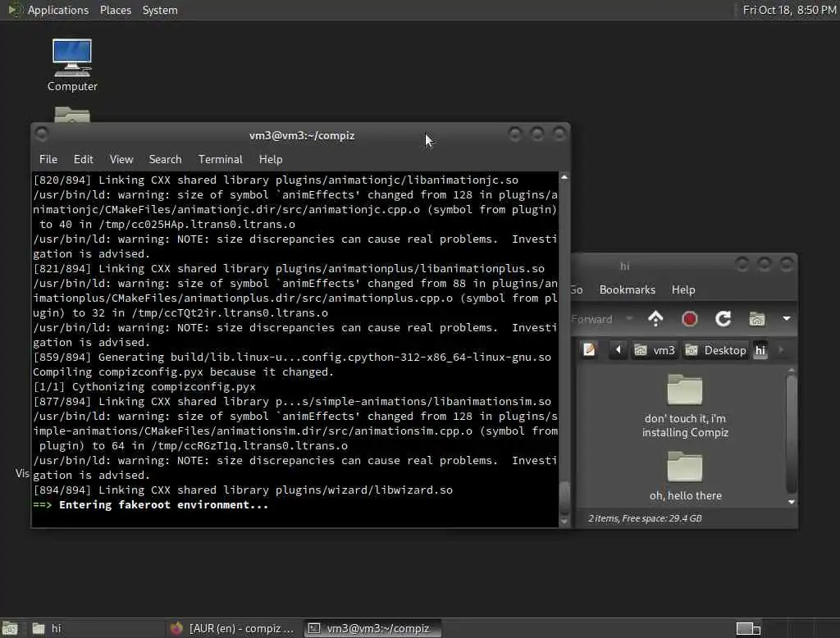This screenshot has height=638, width=840.
Task: Open the terminal Search menu
Action: click(165, 160)
